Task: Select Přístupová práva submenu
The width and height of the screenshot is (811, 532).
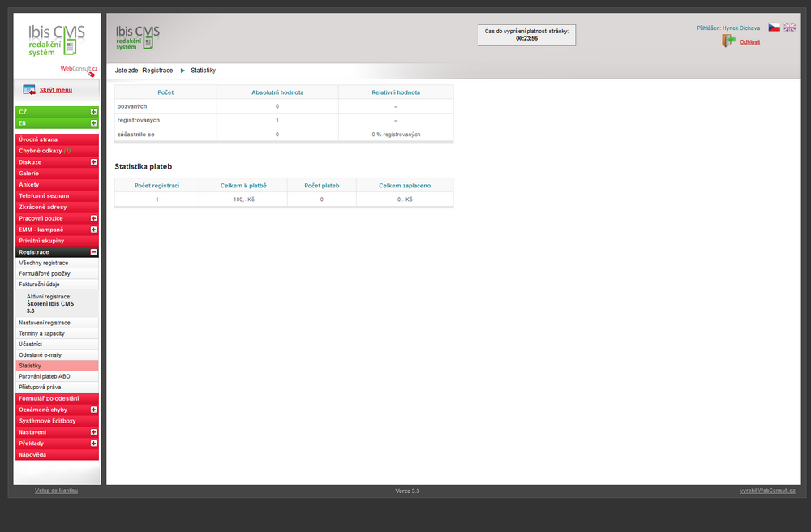Action: [57, 387]
